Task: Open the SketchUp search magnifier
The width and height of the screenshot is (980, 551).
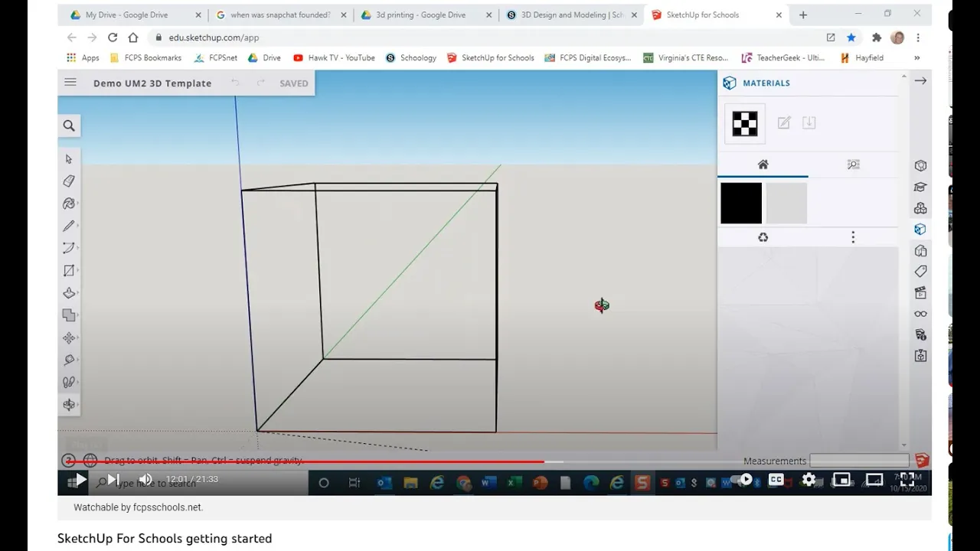Action: pyautogui.click(x=69, y=126)
